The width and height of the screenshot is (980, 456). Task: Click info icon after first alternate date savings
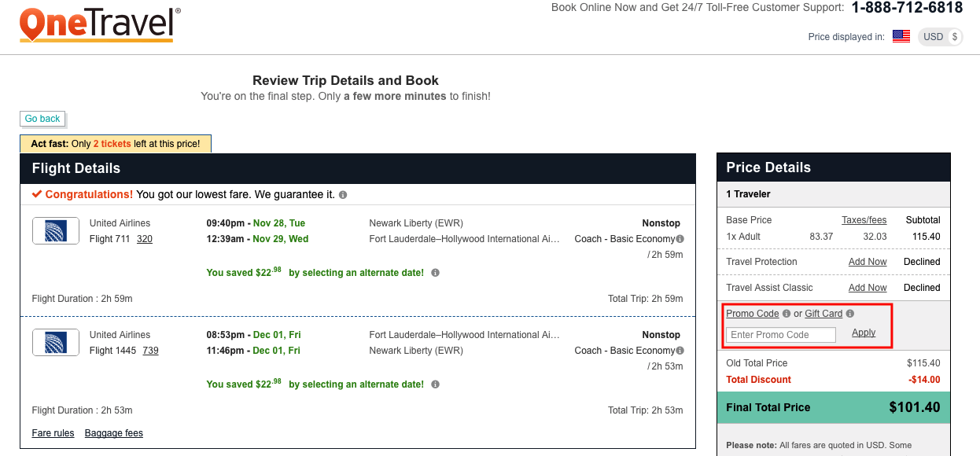click(x=435, y=273)
